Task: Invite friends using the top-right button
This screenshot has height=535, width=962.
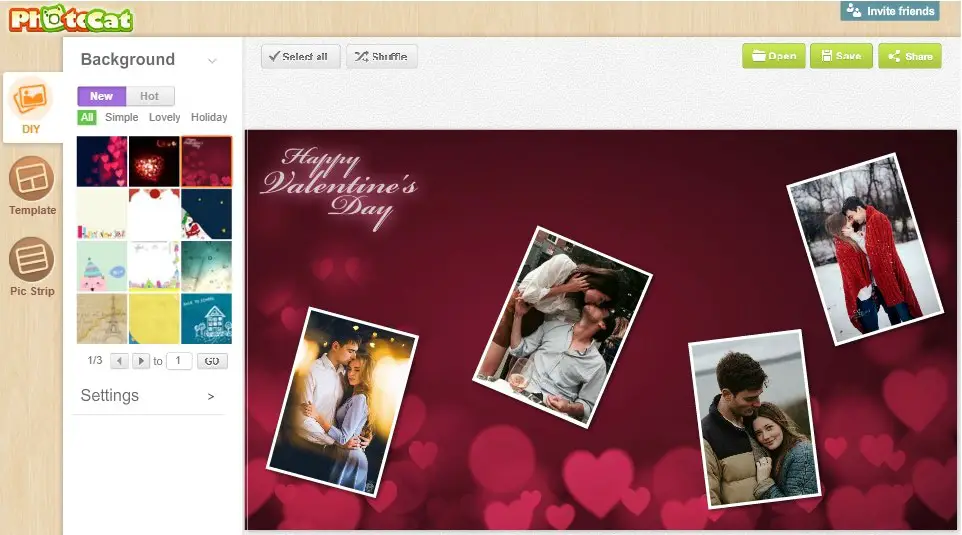Action: 890,11
